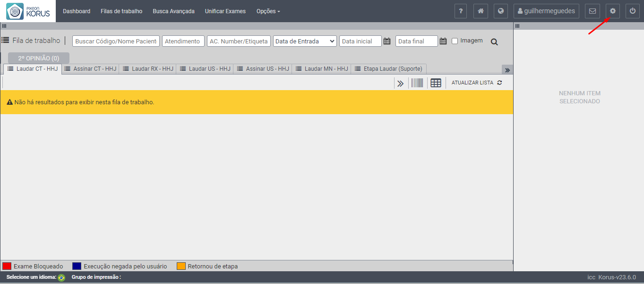Go to the home icon
Screen dimensions: 644x284
pyautogui.click(x=481, y=11)
